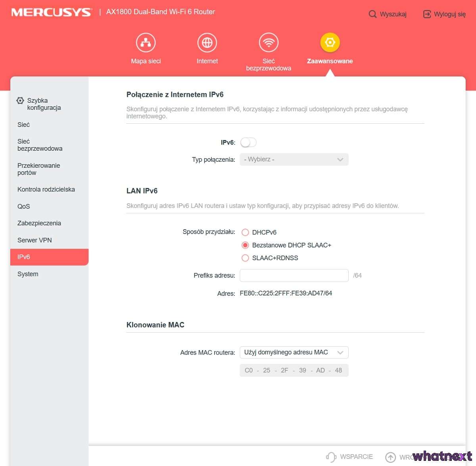Expand the Adres MAC routera dropdown
This screenshot has width=476, height=466.
pos(294,352)
